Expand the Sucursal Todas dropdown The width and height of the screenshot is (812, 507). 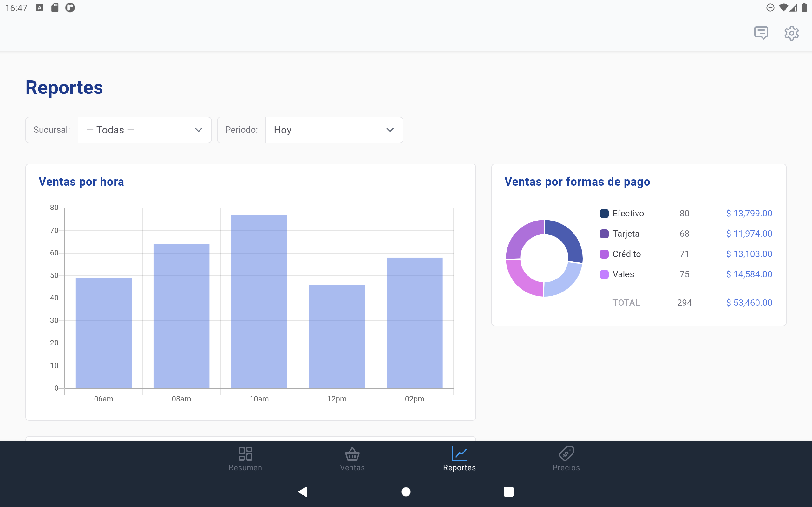tap(145, 130)
